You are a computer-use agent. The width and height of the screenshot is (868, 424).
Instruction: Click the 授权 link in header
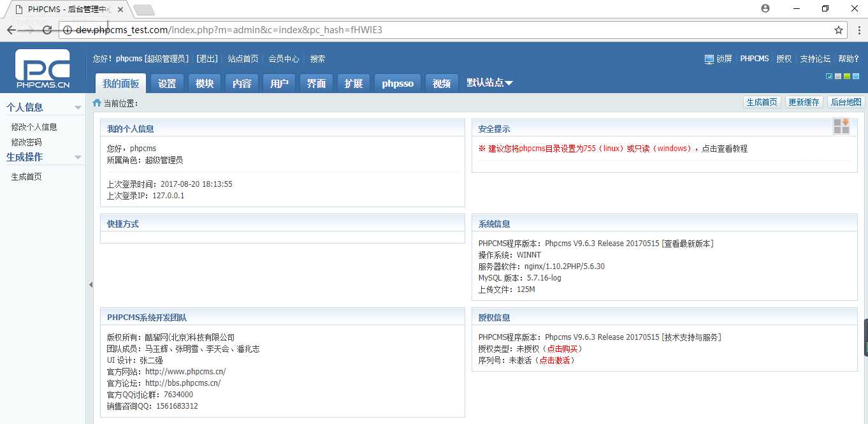click(x=784, y=59)
